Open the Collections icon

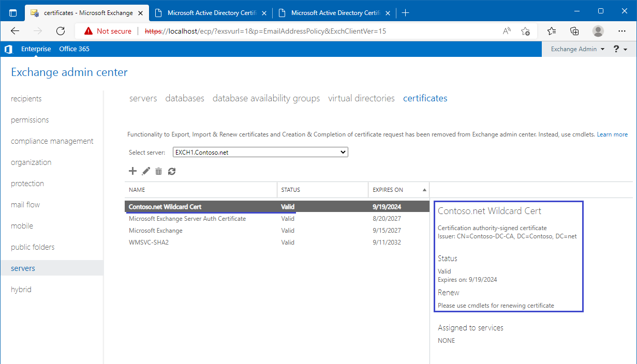pyautogui.click(x=574, y=31)
